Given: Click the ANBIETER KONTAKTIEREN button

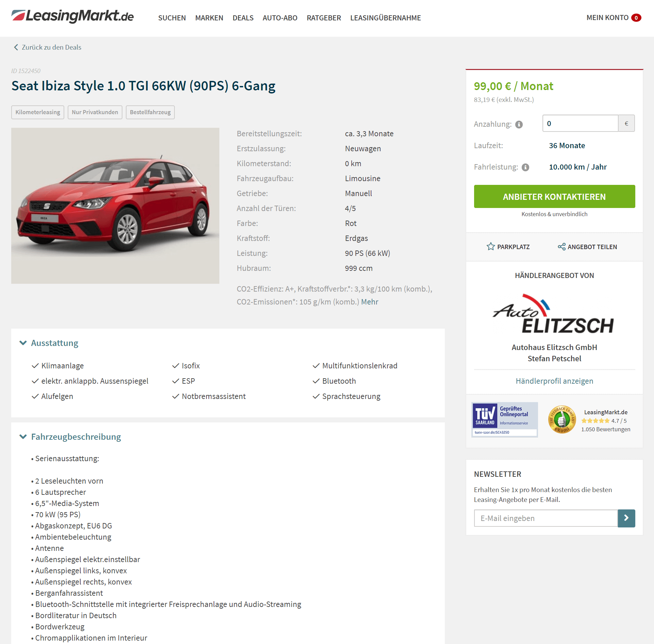Looking at the screenshot, I should (x=554, y=196).
